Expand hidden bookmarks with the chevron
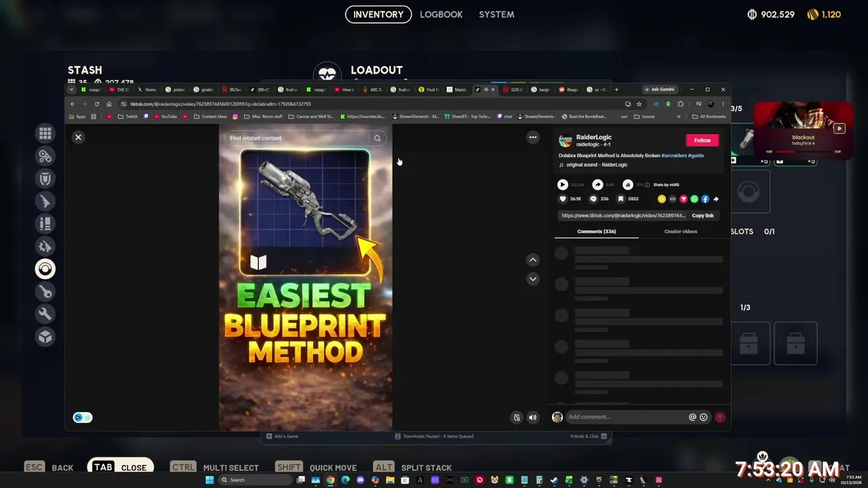This screenshot has width=868, height=488. 678,117
